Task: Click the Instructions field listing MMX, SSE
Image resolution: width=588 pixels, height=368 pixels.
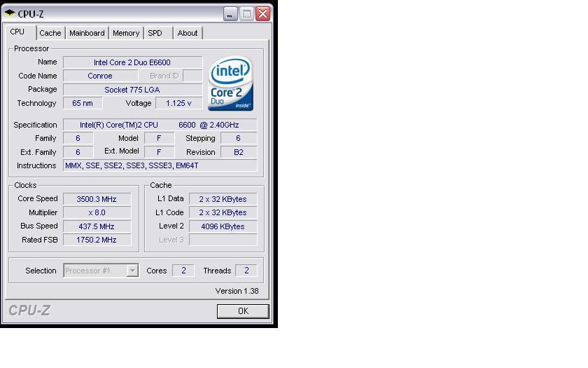Action: 160,165
